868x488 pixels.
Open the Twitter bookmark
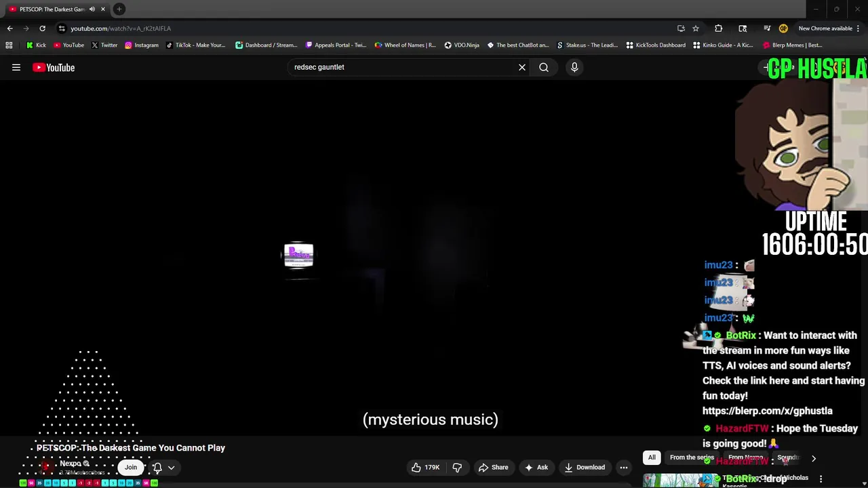(x=104, y=45)
